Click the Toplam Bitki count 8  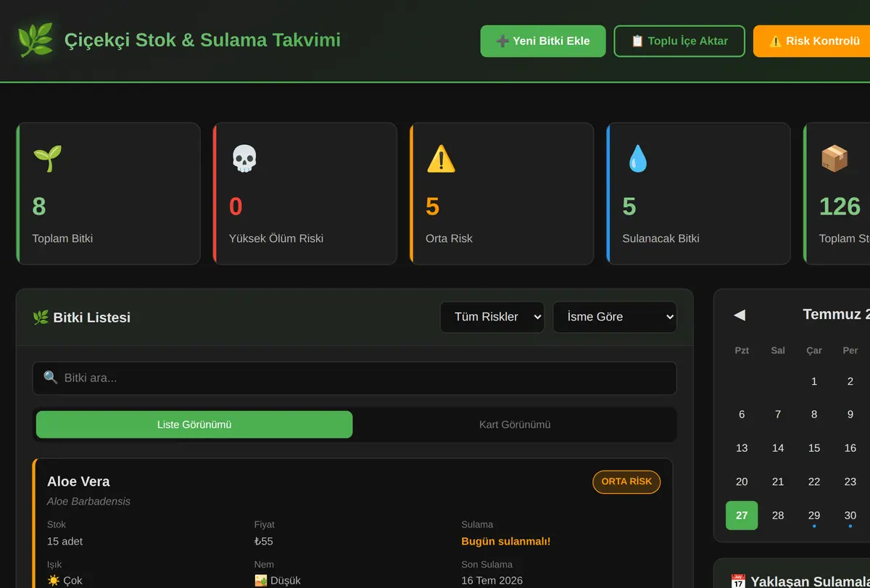pos(39,207)
